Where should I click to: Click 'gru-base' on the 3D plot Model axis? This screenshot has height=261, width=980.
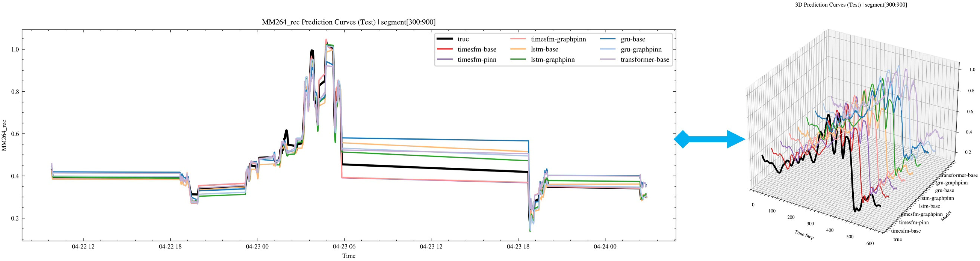coord(945,190)
